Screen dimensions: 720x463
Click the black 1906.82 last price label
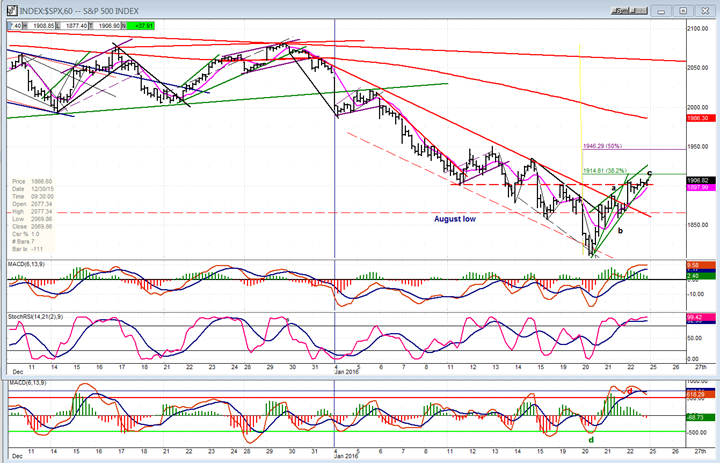click(x=697, y=180)
